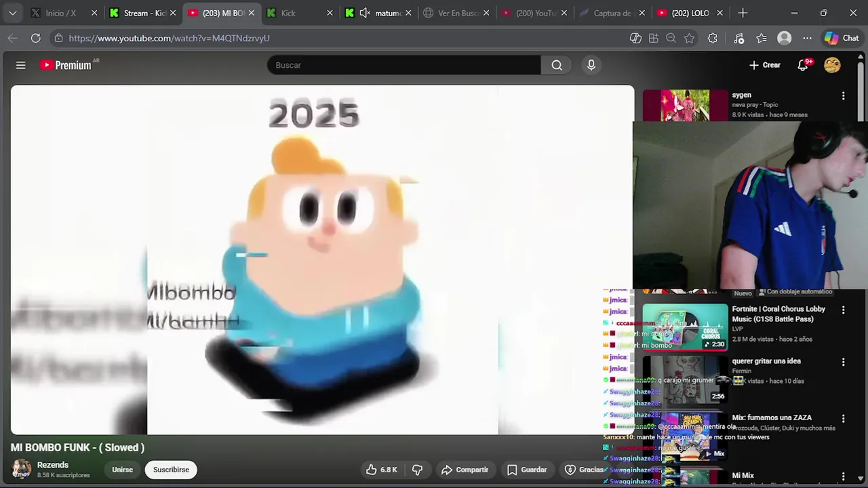Open 'querer gritar una idea' video title
This screenshot has height=488, width=868.
(766, 361)
